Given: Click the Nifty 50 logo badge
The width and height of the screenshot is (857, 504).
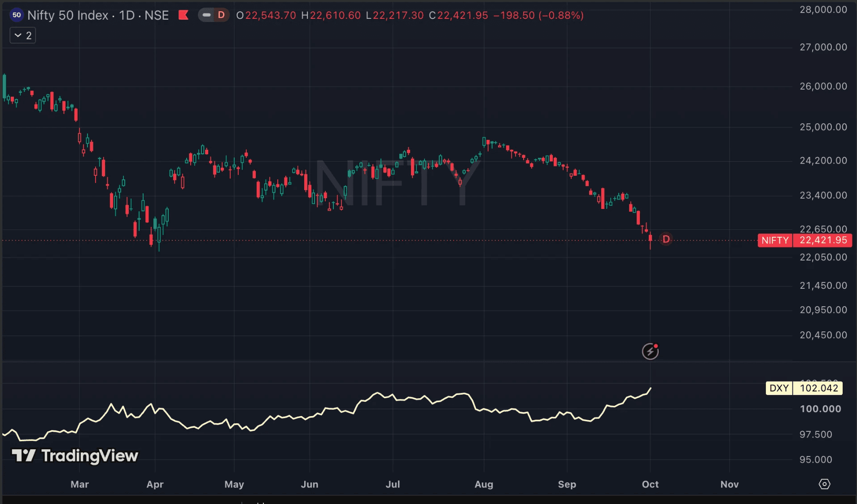Looking at the screenshot, I should coord(17,15).
